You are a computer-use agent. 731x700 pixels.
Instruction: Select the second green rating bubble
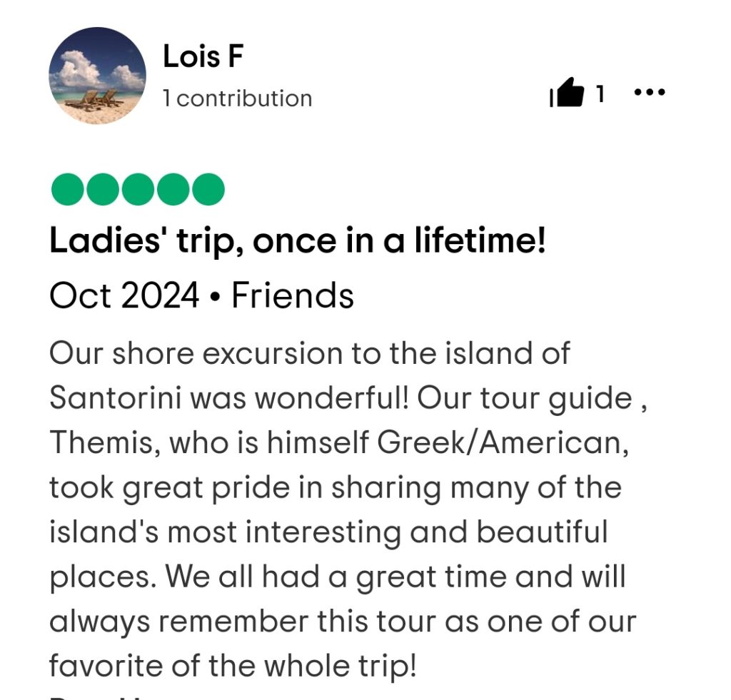pos(102,189)
